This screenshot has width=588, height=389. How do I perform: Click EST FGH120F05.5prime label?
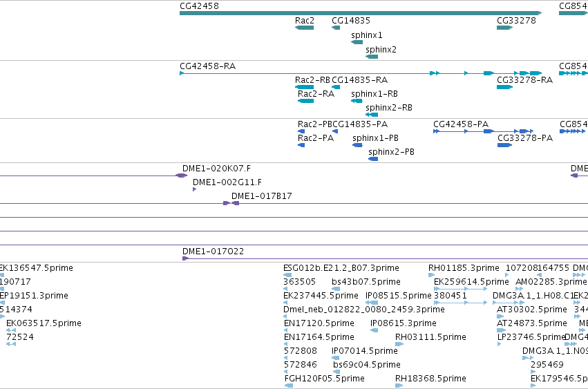pos(324,379)
